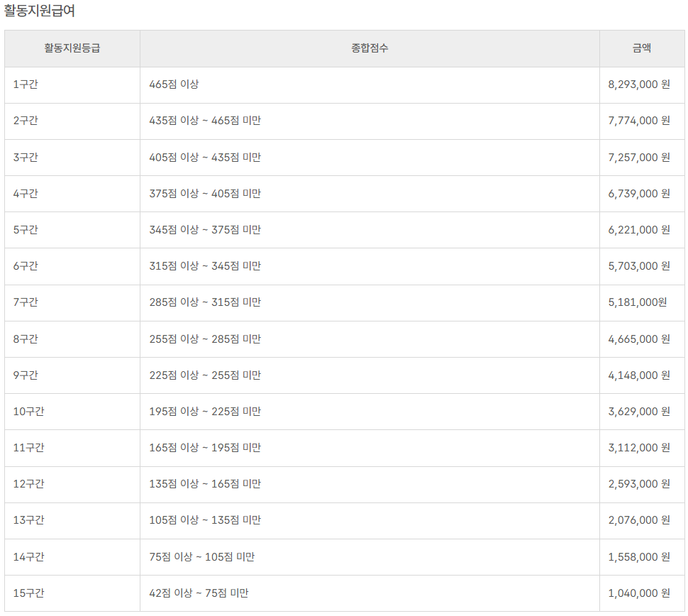Screen dimensions: 688x616
Task: Click 75점 이상 ~ 105점 미만 cell
Action: [202, 557]
